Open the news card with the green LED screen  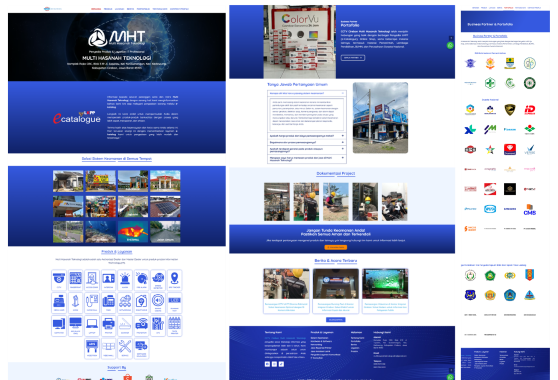(x=385, y=291)
